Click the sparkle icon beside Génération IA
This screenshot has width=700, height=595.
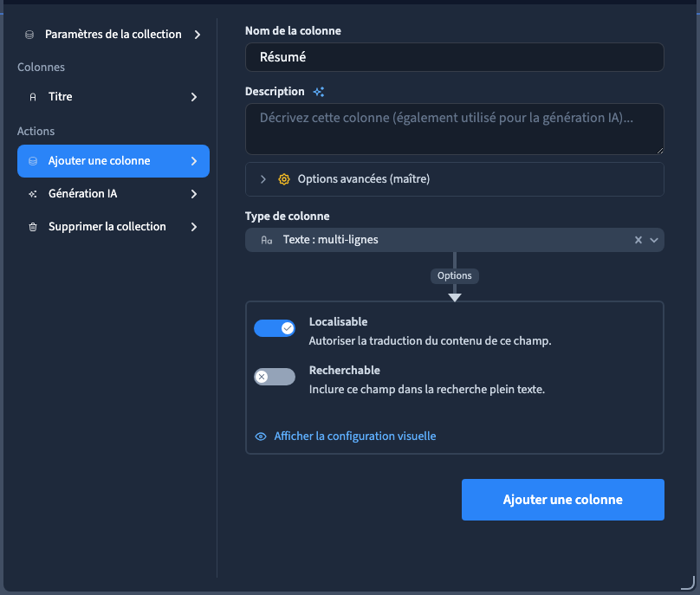(x=33, y=194)
